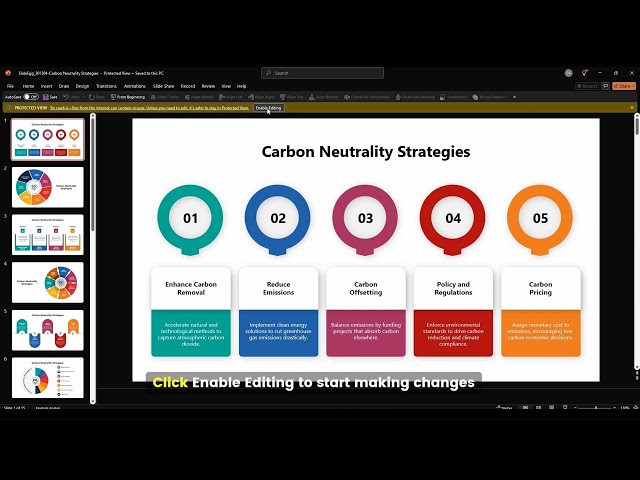Click the Record button at top right
The image size is (640, 480).
click(x=587, y=86)
